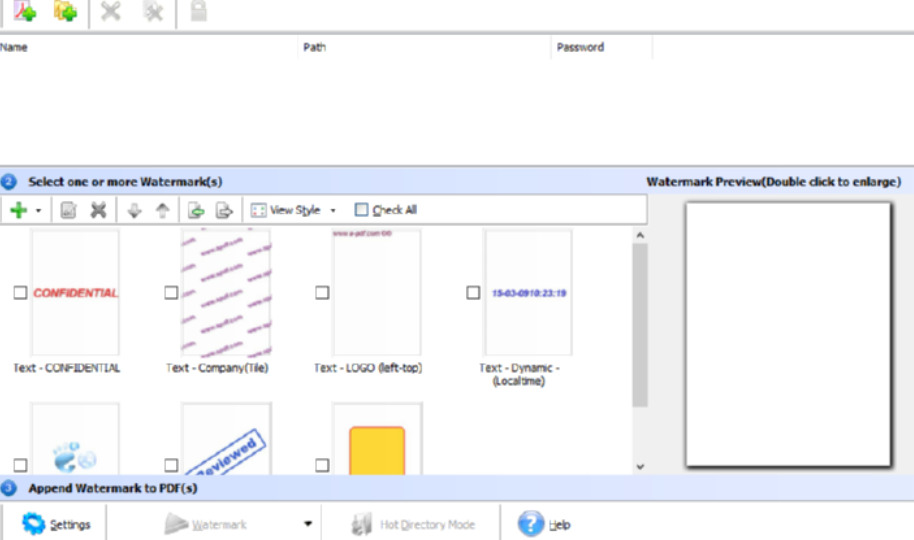Check the Text - LOGO (left-top) watermark box
Viewport: 914px width, 540px height.
(x=322, y=292)
